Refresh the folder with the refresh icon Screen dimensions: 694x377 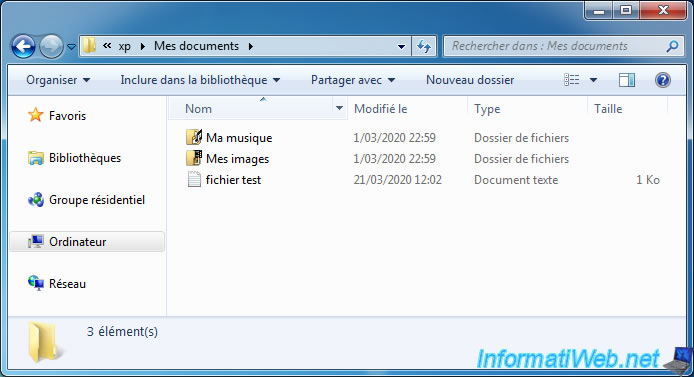424,46
